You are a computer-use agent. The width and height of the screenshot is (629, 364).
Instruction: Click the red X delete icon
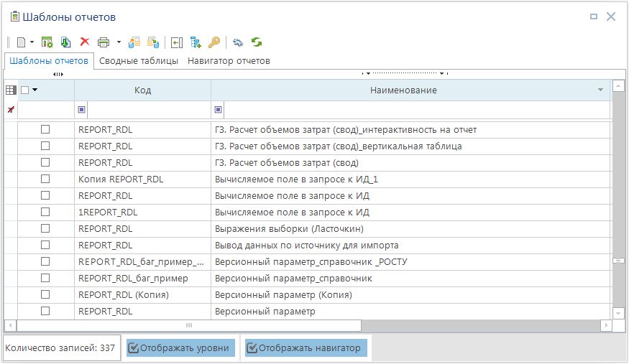click(x=84, y=42)
